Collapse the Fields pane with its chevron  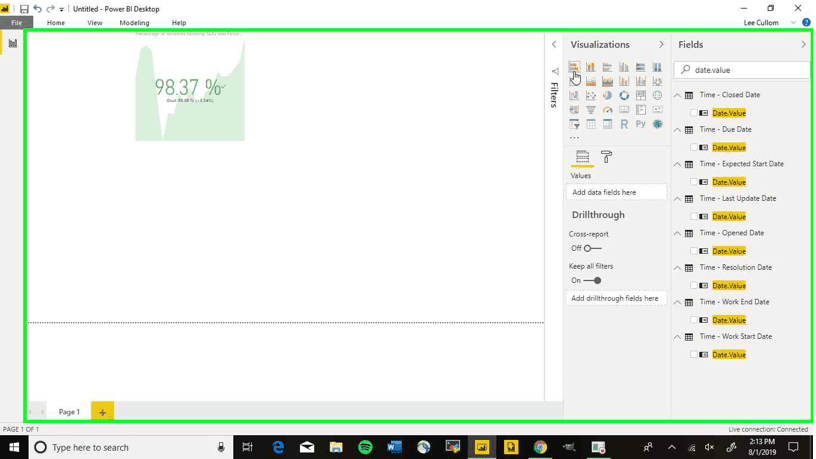[x=804, y=45]
